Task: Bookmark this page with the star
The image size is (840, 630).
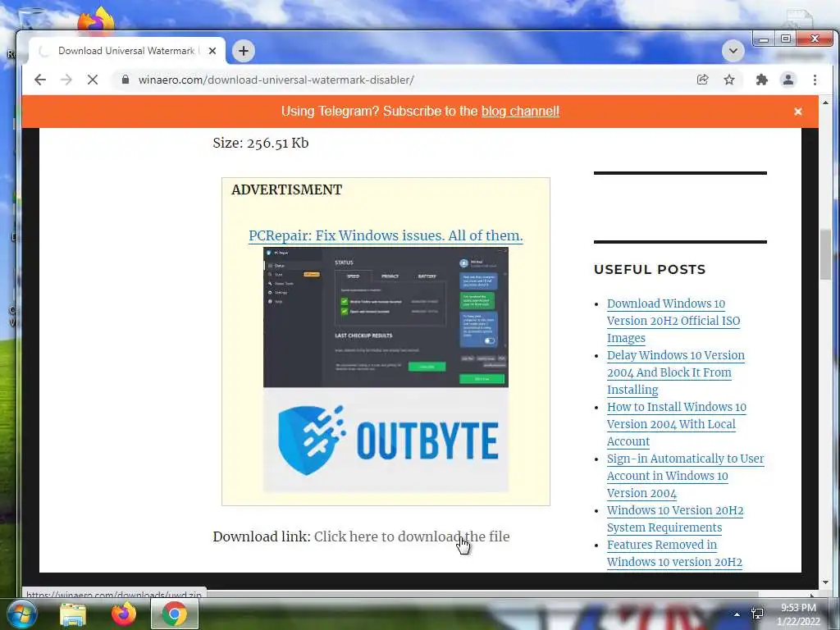Action: tap(729, 80)
